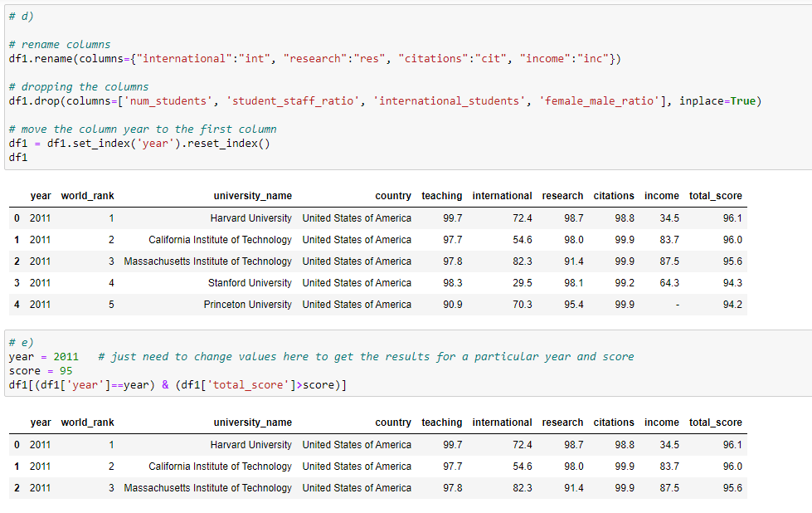
Task: Click Stanford's income value 64.3
Action: (x=669, y=283)
